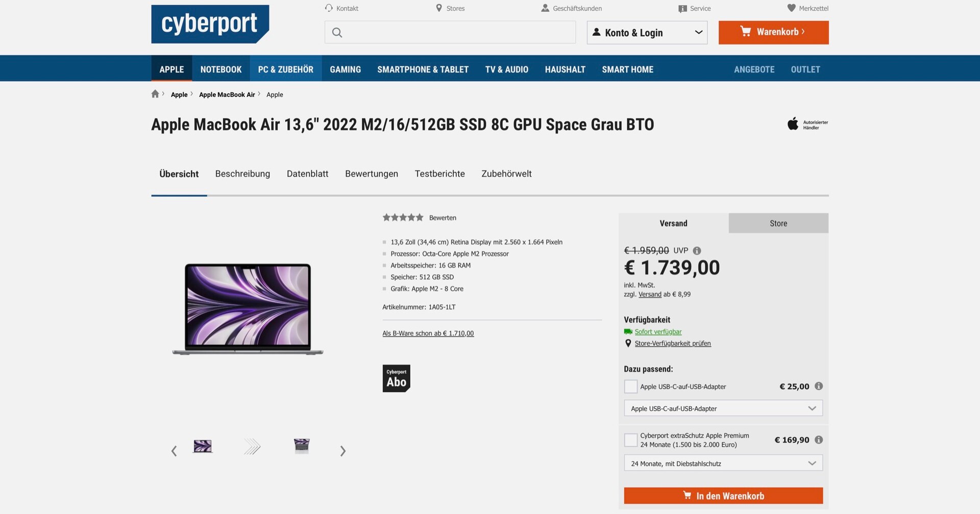
Task: Click the home breadcrumb icon
Action: (155, 94)
